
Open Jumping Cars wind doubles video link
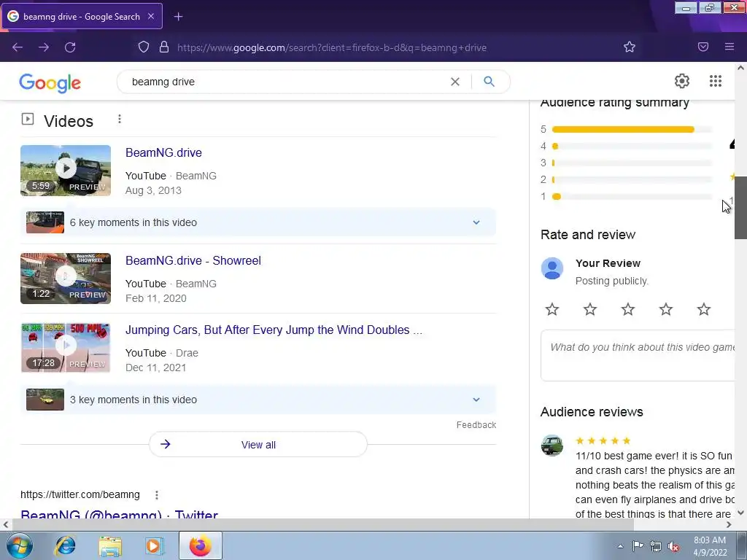[x=274, y=330]
